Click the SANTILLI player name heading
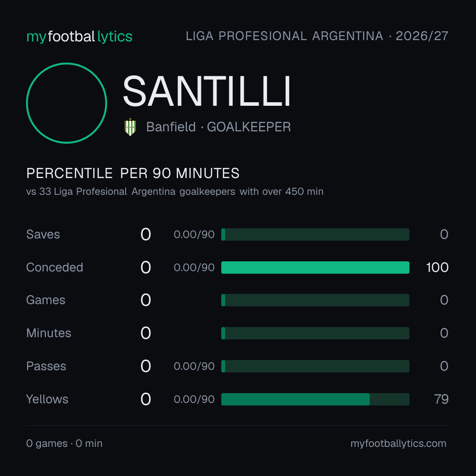The width and height of the screenshot is (476, 476). 207,91
